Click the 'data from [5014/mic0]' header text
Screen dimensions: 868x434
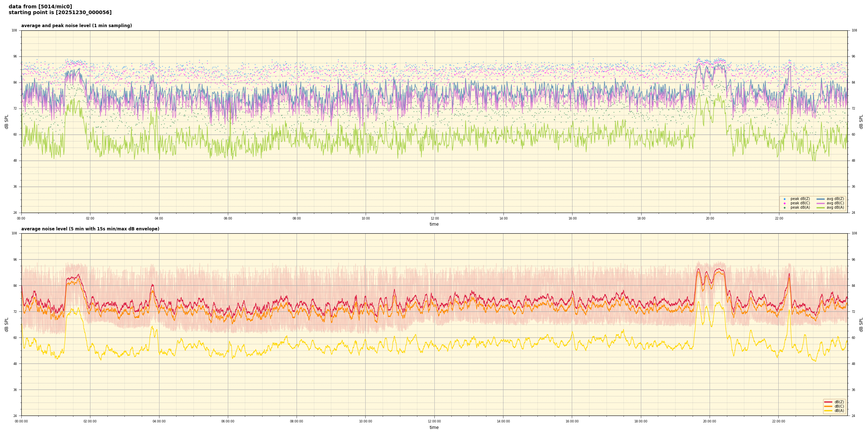[40, 7]
